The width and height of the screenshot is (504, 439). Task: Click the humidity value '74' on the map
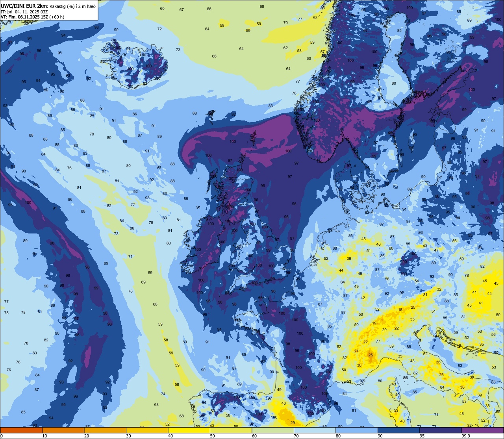(x=163, y=394)
